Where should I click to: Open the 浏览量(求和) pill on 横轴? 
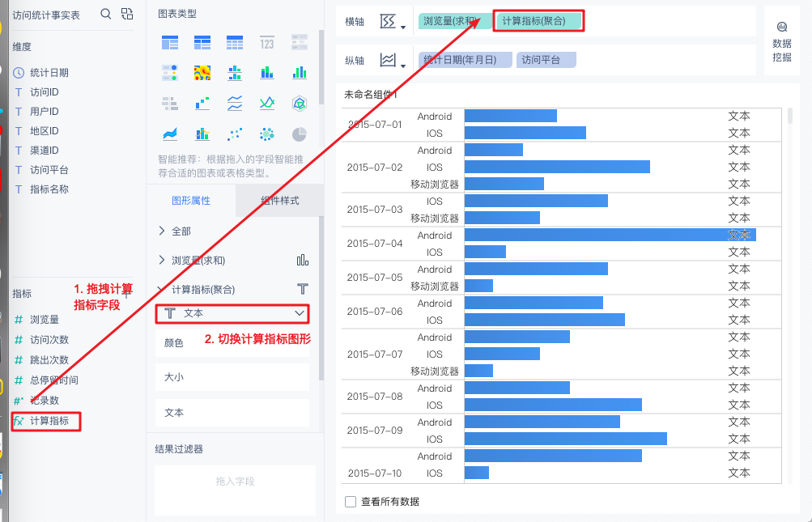click(455, 21)
